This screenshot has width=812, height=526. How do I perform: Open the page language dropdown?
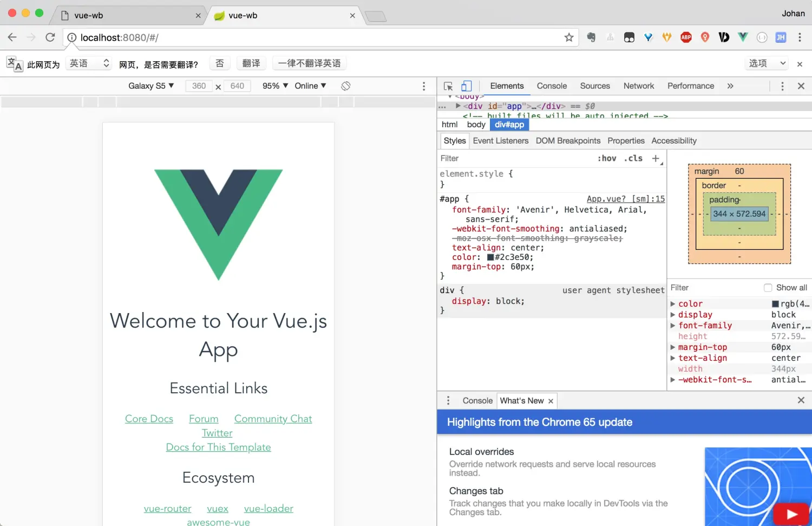coord(90,63)
